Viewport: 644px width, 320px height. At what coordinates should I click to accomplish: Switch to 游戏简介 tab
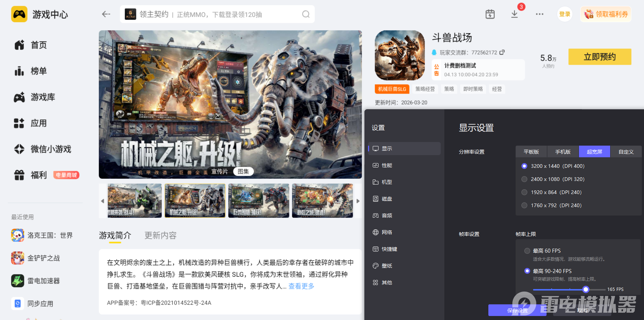115,236
